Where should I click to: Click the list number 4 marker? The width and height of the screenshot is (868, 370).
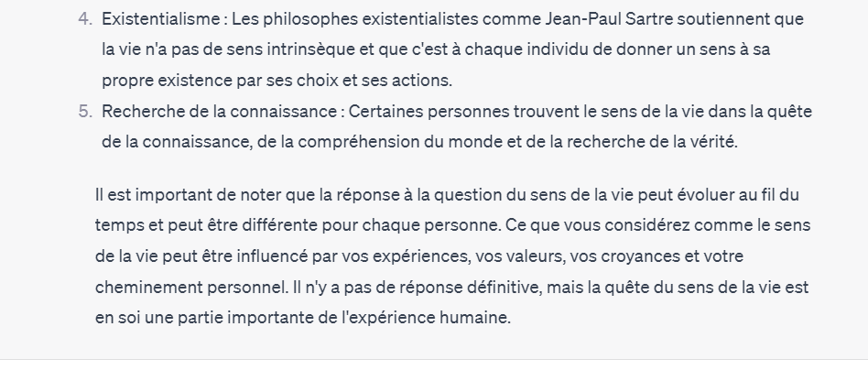click(85, 19)
